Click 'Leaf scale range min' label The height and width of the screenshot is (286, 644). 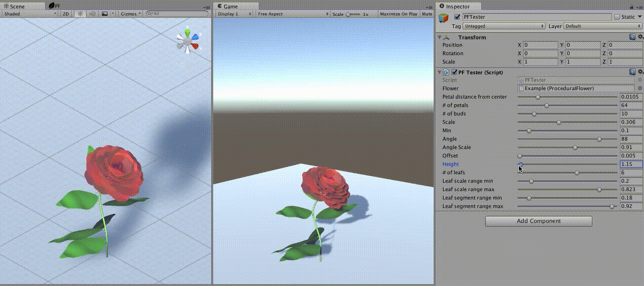tap(467, 181)
